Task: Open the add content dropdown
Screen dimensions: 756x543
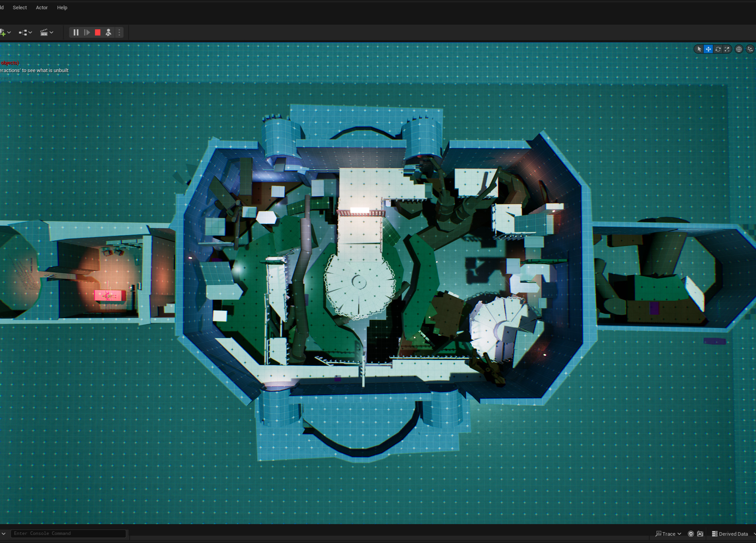Action: click(x=5, y=32)
